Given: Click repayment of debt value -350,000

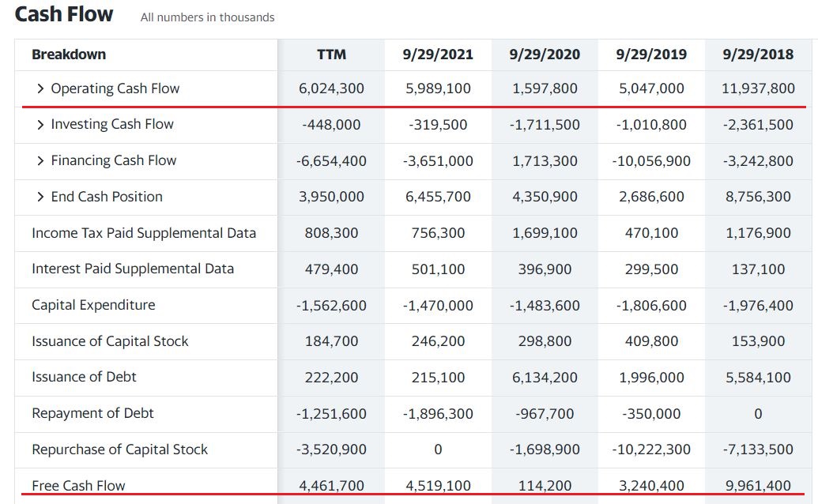Looking at the screenshot, I should pyautogui.click(x=651, y=414).
